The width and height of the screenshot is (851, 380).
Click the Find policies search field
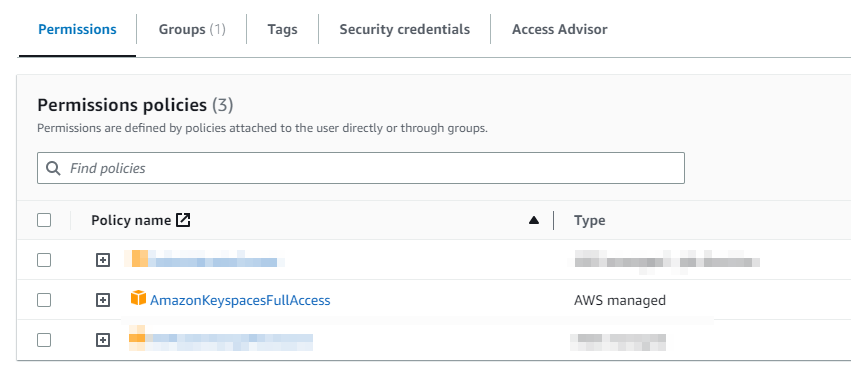[361, 168]
